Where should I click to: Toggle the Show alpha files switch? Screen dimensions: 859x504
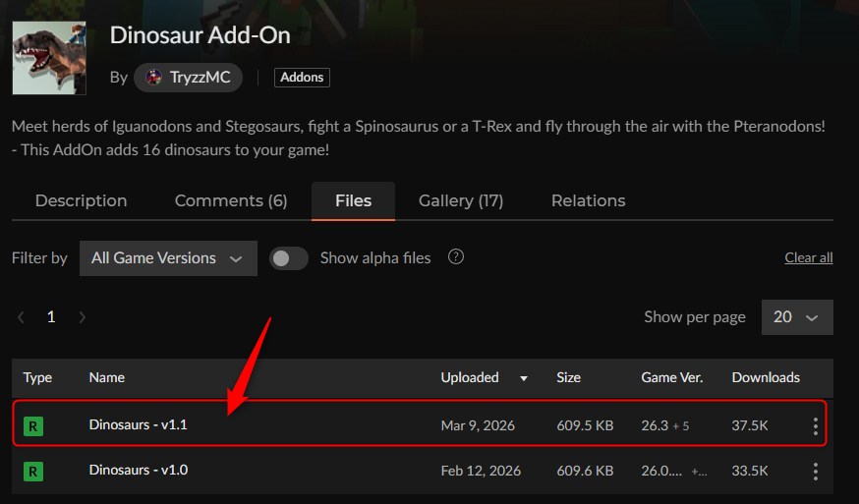coord(289,258)
